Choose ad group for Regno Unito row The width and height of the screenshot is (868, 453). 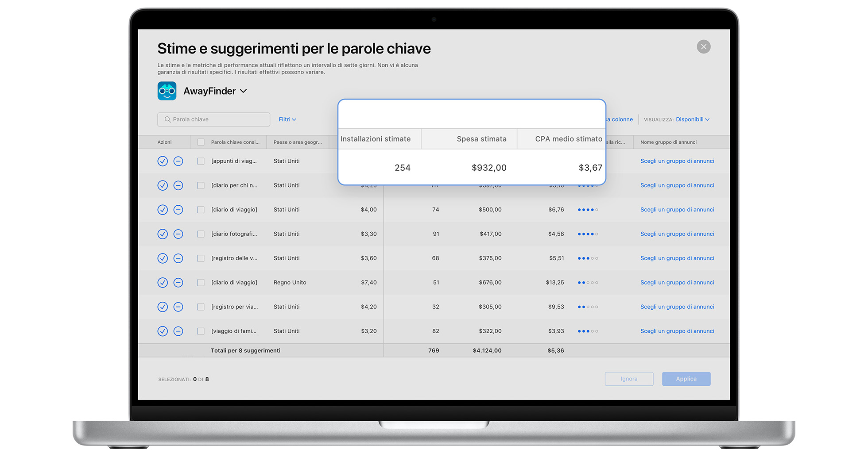tap(677, 283)
